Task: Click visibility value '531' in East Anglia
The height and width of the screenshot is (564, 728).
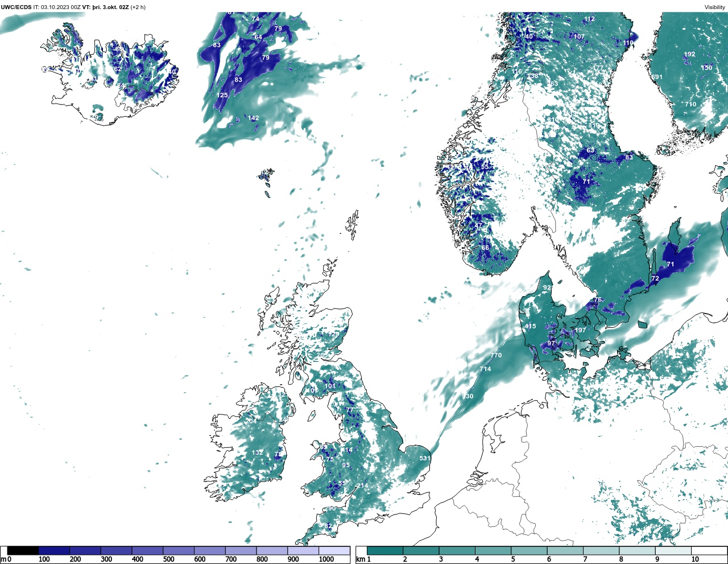Action: click(425, 458)
